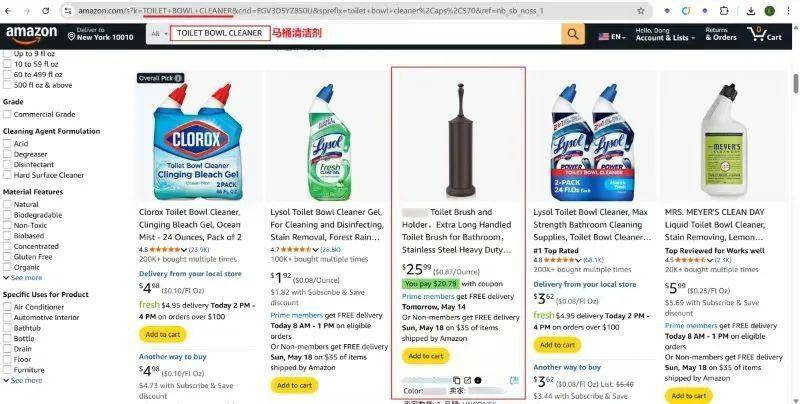Bookmark the page using the star icon

[640, 11]
